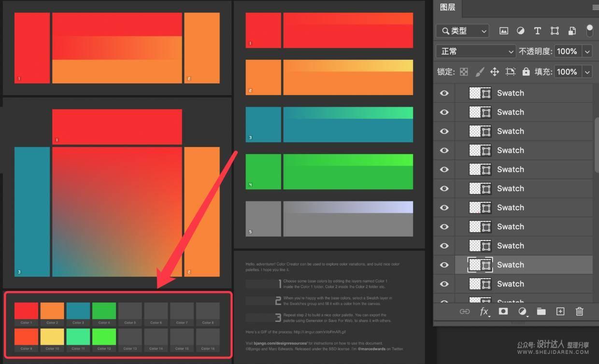Add a new layer with the plus icon
Image resolution: width=599 pixels, height=364 pixels.
(560, 312)
